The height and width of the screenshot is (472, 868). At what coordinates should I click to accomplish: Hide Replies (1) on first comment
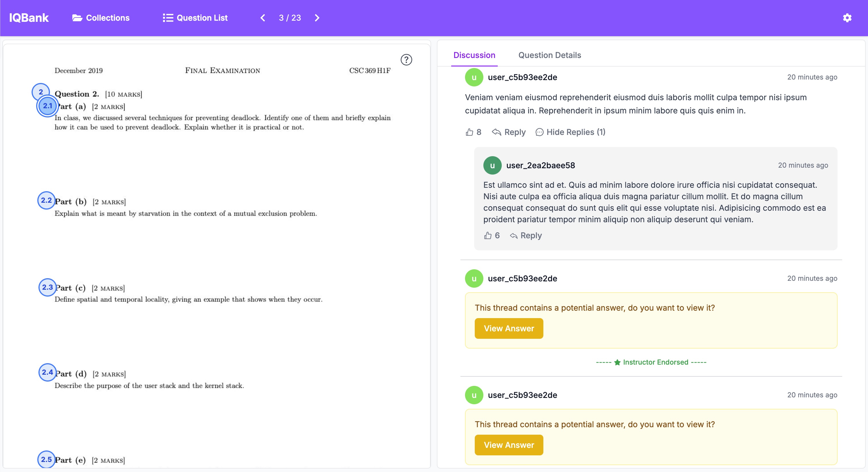570,132
